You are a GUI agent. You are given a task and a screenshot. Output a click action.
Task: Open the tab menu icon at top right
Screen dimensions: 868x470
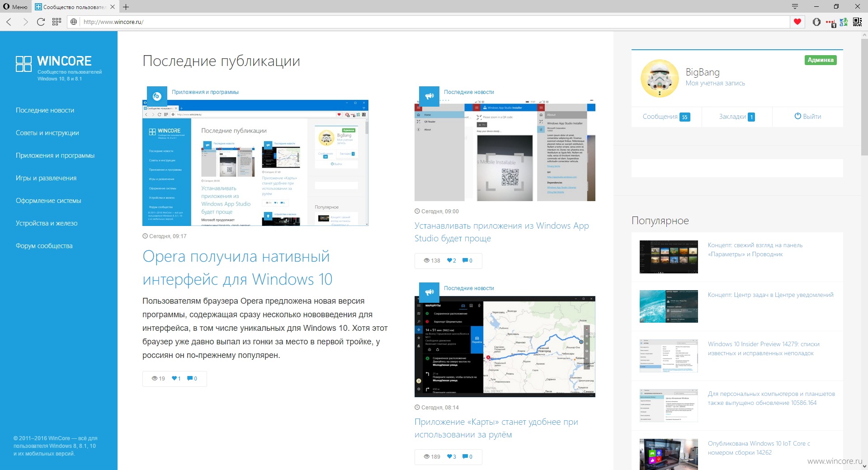795,6
